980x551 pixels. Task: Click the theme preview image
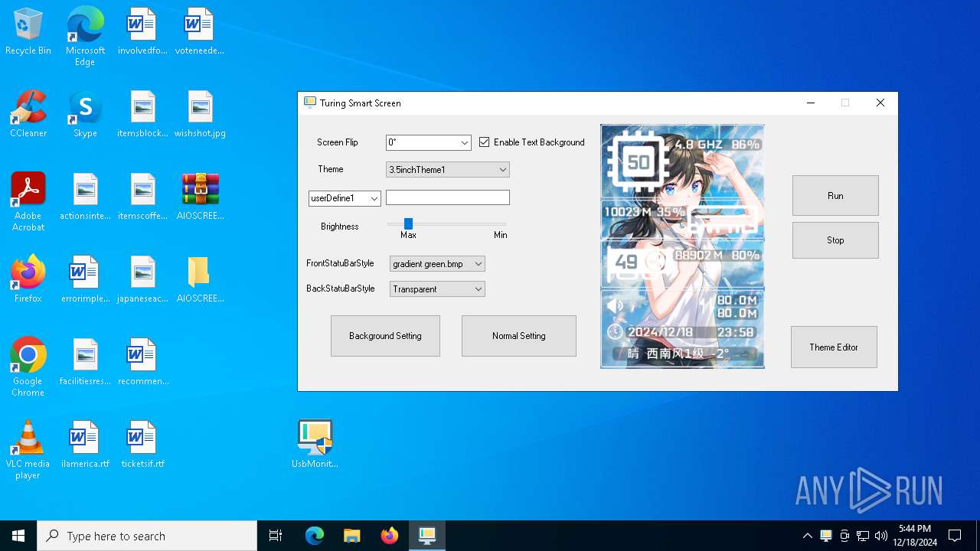point(682,246)
